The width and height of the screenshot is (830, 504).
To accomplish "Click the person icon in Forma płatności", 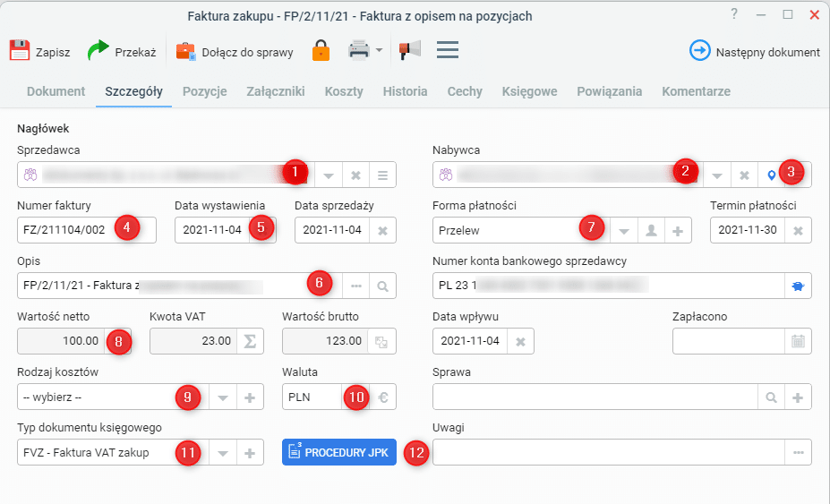I will click(x=651, y=231).
